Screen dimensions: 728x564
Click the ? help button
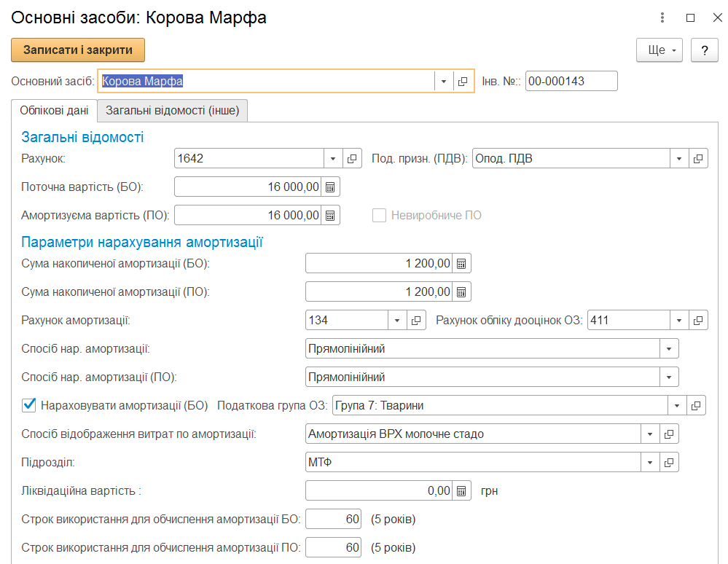pyautogui.click(x=705, y=50)
